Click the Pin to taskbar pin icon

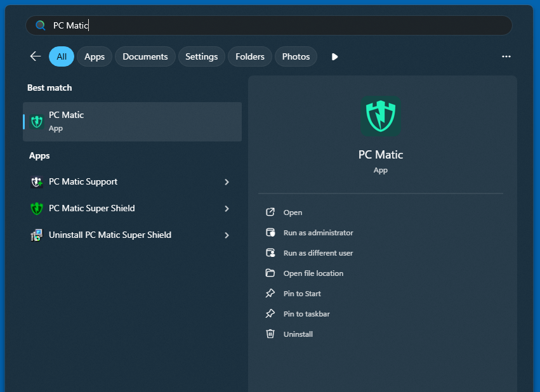coord(270,313)
